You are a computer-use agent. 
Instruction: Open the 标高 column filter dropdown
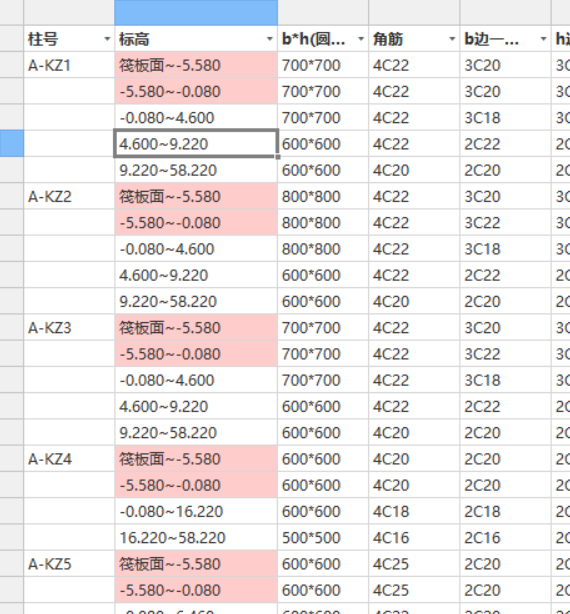[269, 39]
